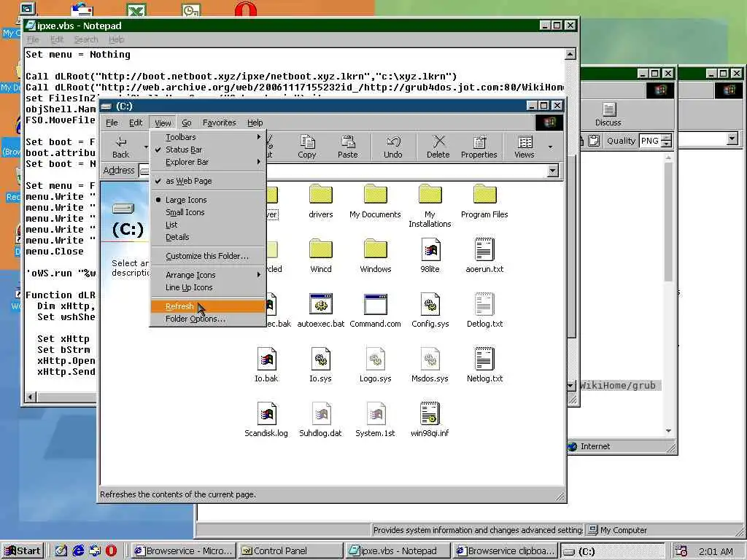Expand the Toolbars submenu

(208, 137)
